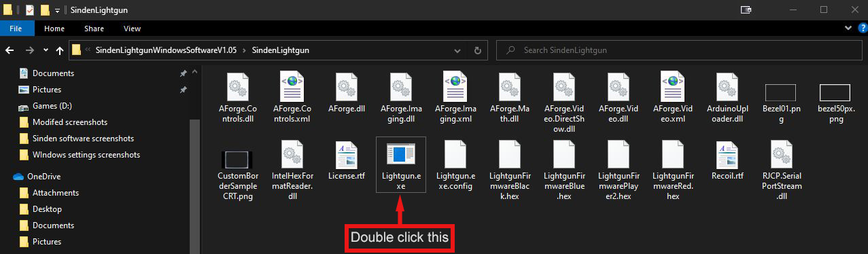Switch to the Home ribbon tab
Viewport: 868px width, 254px height.
pyautogui.click(x=54, y=29)
